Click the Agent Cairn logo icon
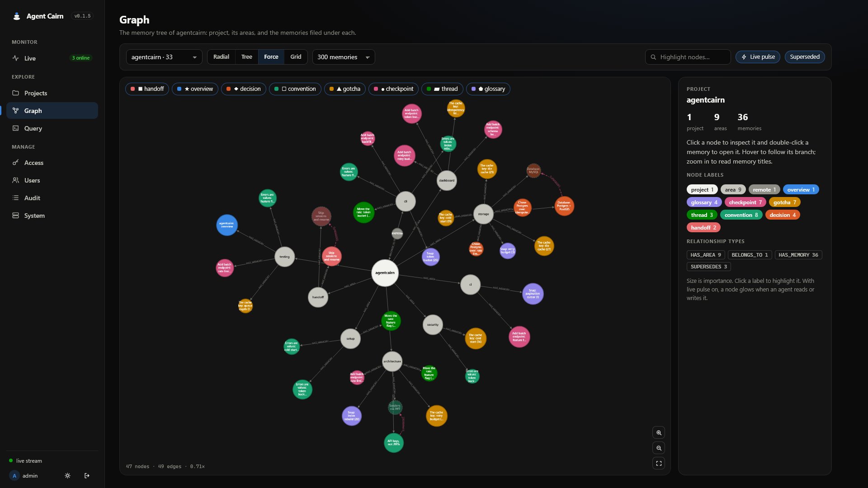The width and height of the screenshot is (868, 488). pos(17,16)
